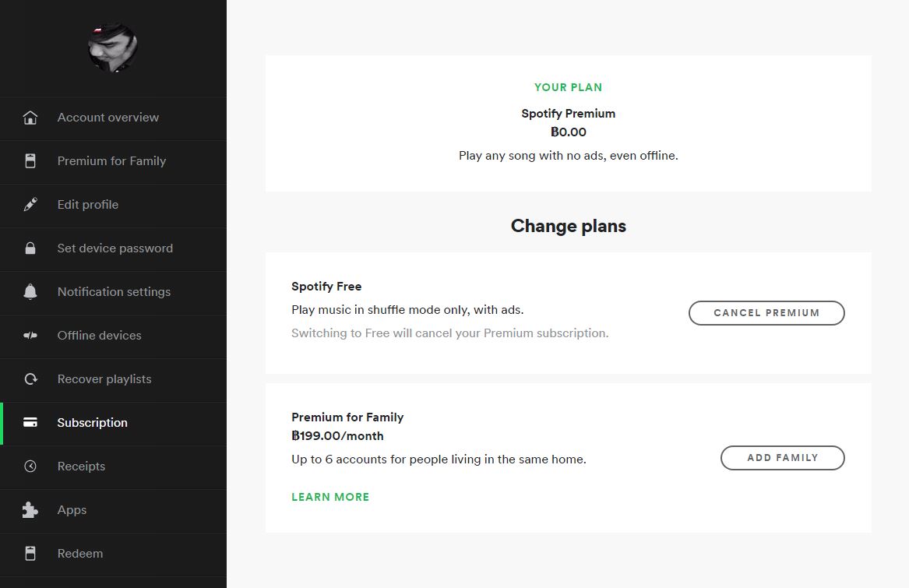Click the padlock icon for Set device password
Screen dimensions: 909x588
[30, 248]
